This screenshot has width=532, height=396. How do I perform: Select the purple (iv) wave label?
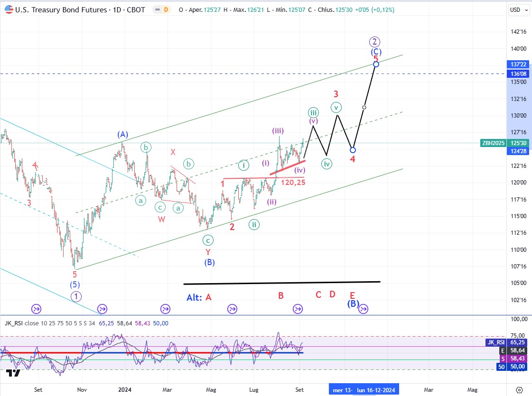coord(299,170)
